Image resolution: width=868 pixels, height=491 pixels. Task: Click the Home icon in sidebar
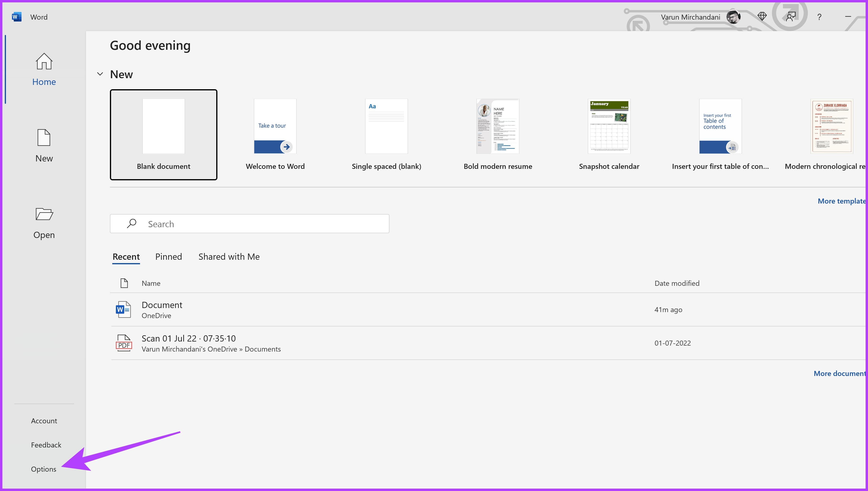point(44,62)
